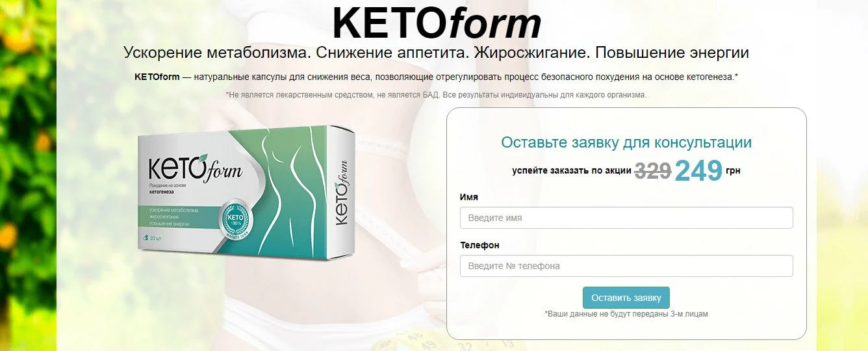Viewport: 868px width, 351px height.
Task: Click the capsule icon next to 20 шт
Action: 144,238
